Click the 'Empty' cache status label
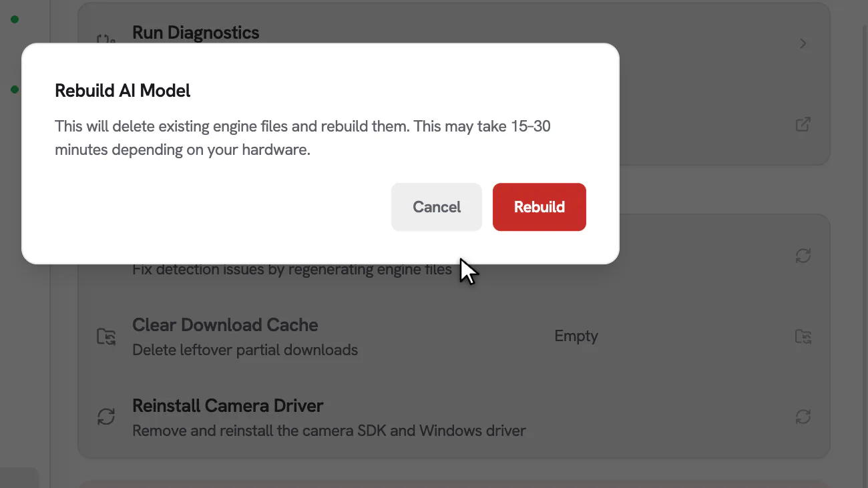The width and height of the screenshot is (868, 488). pyautogui.click(x=576, y=336)
